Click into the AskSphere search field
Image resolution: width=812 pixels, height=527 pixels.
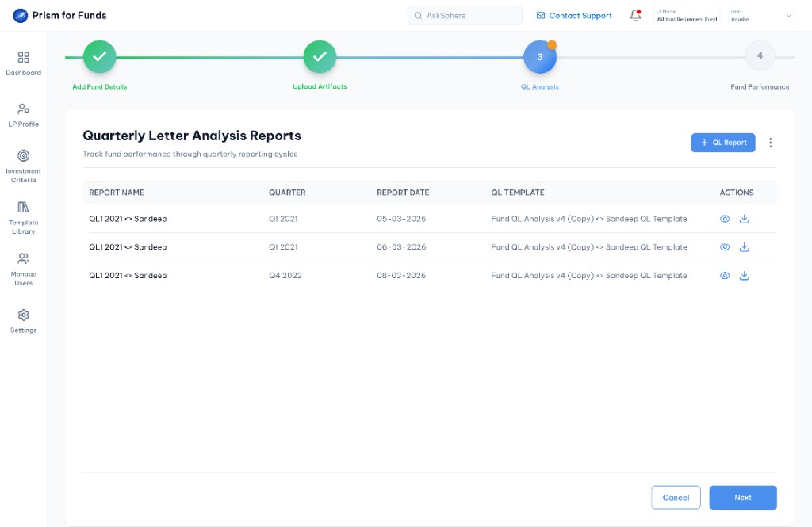pyautogui.click(x=465, y=16)
